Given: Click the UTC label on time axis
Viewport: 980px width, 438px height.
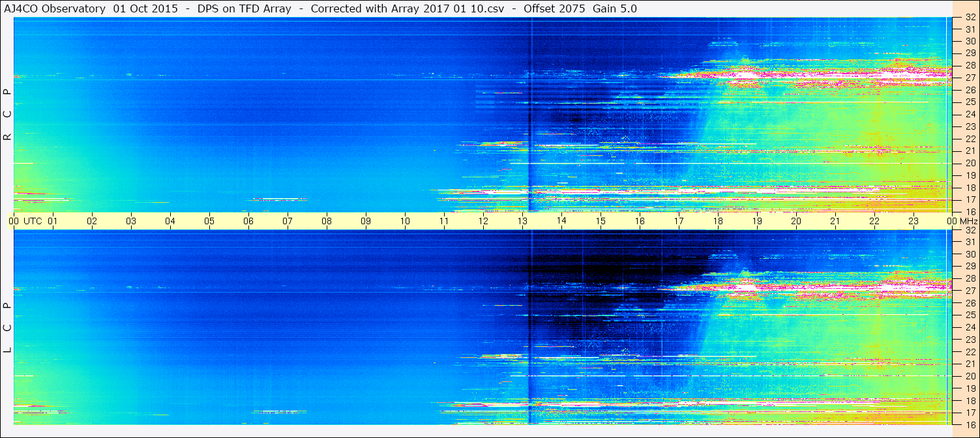Looking at the screenshot, I should [33, 221].
